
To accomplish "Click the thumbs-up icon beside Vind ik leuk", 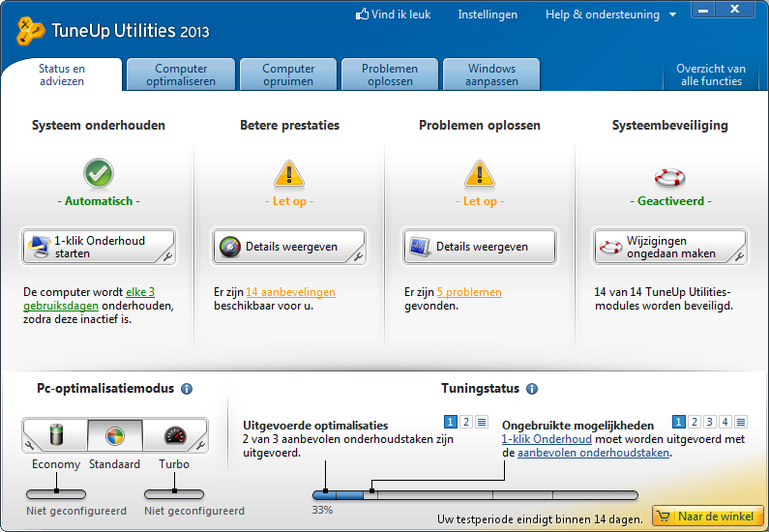I will (x=362, y=15).
